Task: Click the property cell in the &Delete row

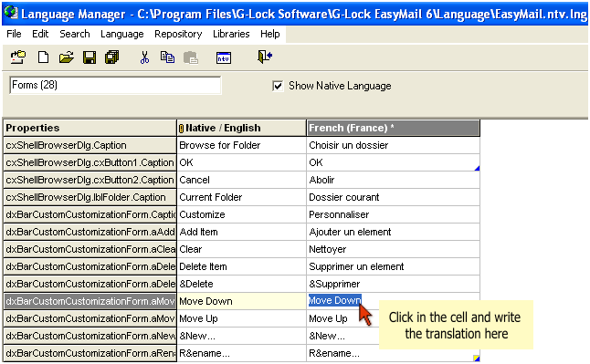Action: (x=90, y=284)
